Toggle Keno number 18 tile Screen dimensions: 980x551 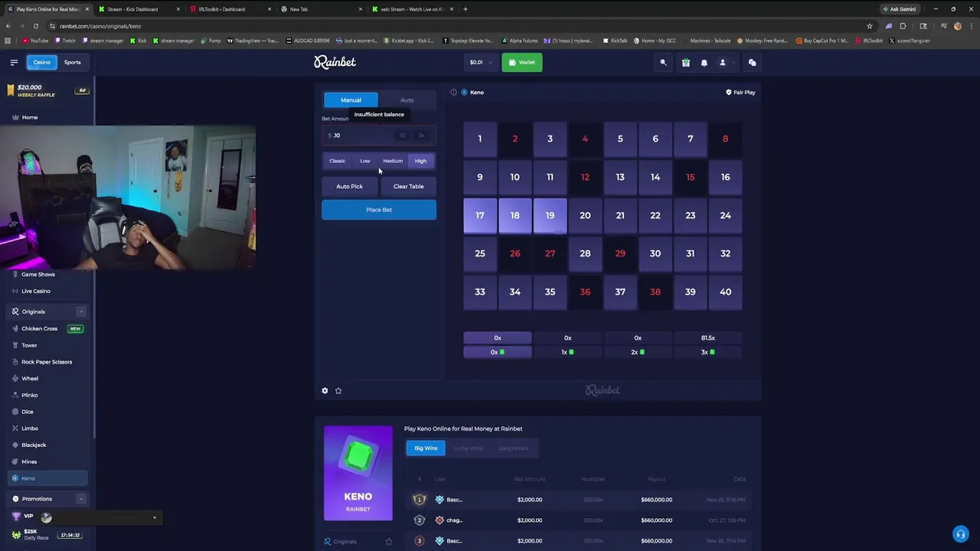[515, 216]
